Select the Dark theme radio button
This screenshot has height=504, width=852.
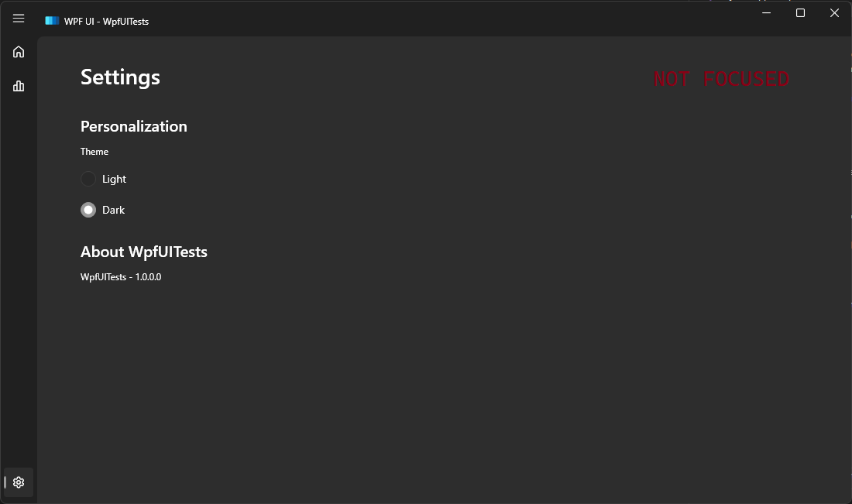pos(88,209)
